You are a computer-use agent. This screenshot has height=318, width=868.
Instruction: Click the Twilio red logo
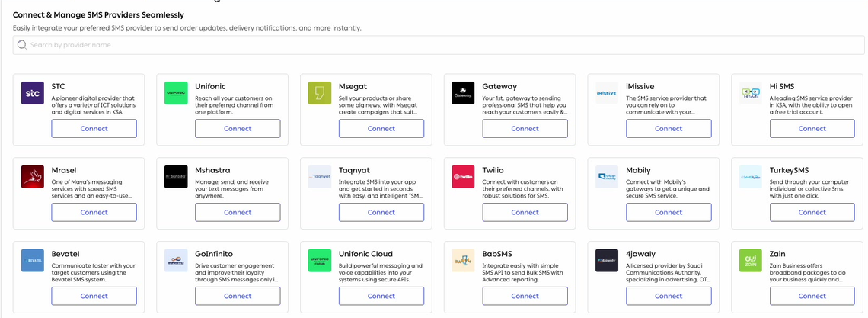pos(463,177)
